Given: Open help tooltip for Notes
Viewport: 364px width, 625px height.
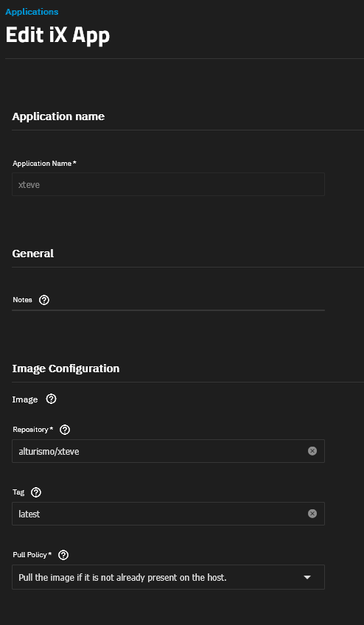Looking at the screenshot, I should click(44, 300).
